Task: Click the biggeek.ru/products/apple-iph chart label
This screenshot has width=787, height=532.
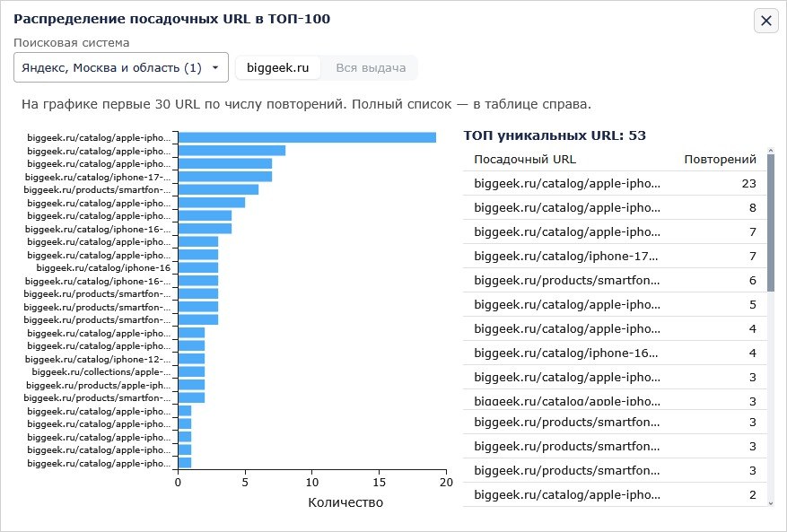Action: point(99,385)
